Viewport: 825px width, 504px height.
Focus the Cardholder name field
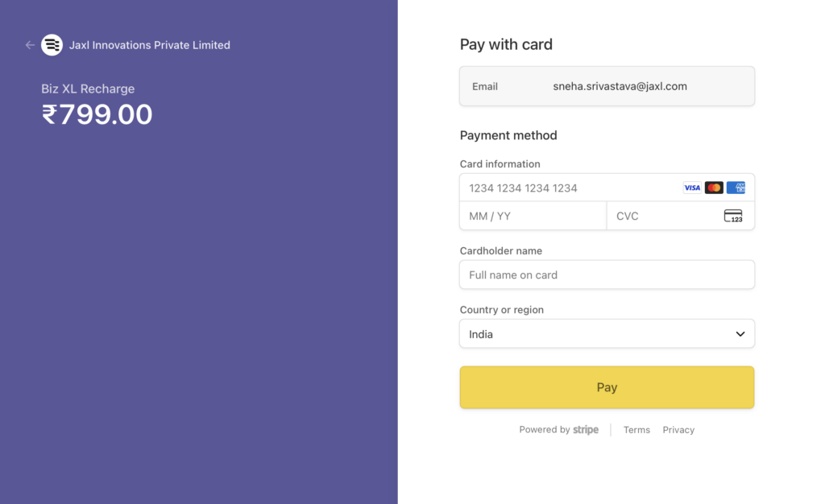coord(607,275)
